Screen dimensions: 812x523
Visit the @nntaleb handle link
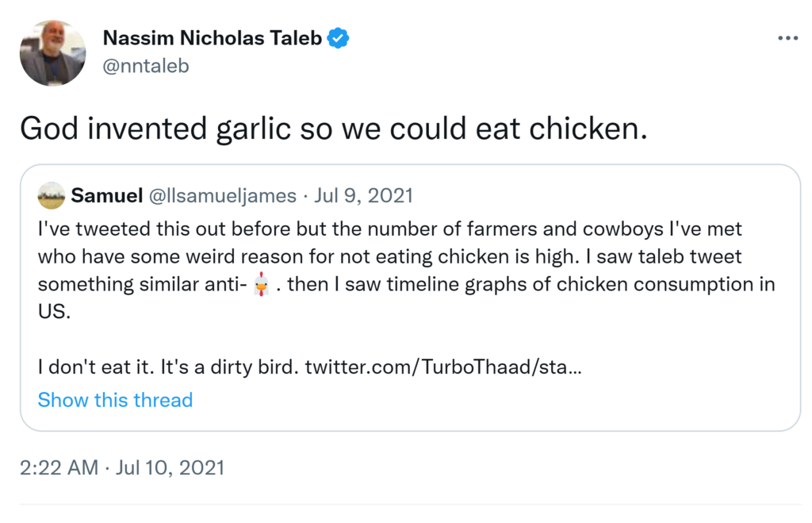(146, 65)
